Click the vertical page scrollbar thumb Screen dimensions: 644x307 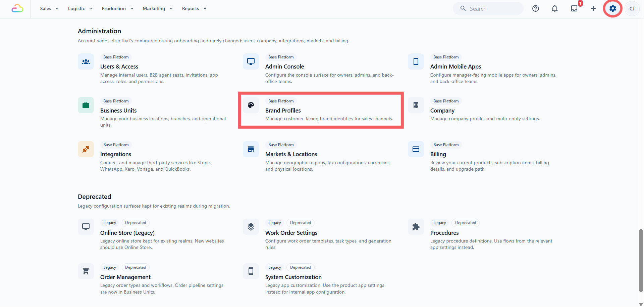[641, 260]
